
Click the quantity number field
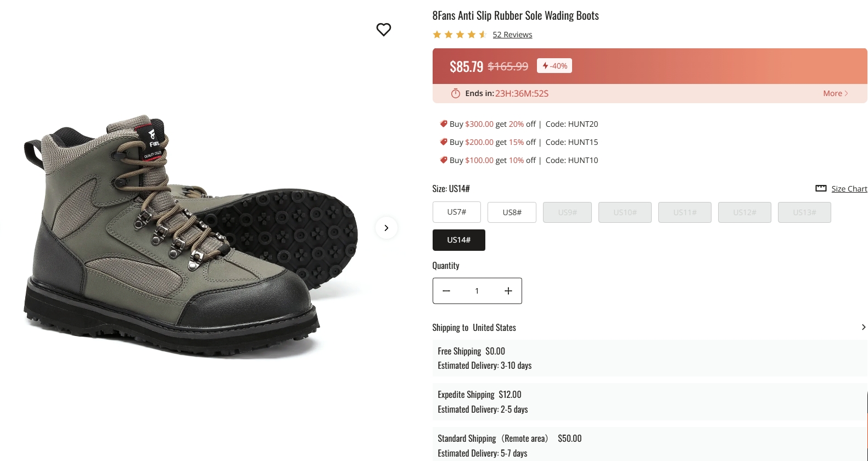477,291
